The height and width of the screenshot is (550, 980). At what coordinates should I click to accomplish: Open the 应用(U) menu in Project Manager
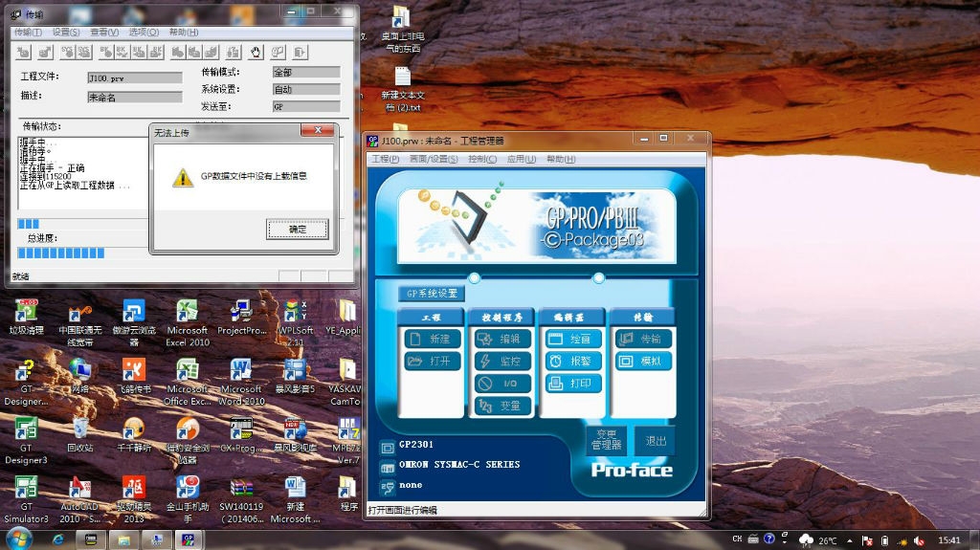coord(522,159)
